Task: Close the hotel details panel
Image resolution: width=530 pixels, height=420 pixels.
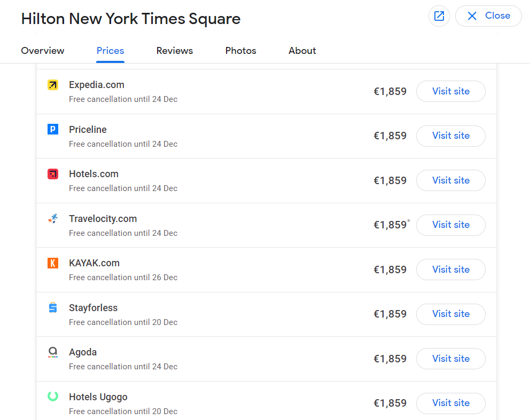Action: coord(488,16)
